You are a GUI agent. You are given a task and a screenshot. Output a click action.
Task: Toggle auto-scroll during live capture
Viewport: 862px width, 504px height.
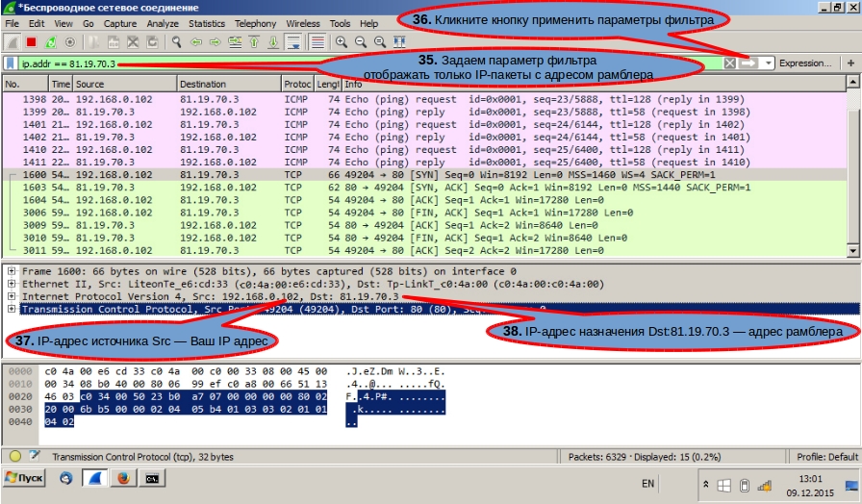pyautogui.click(x=293, y=42)
